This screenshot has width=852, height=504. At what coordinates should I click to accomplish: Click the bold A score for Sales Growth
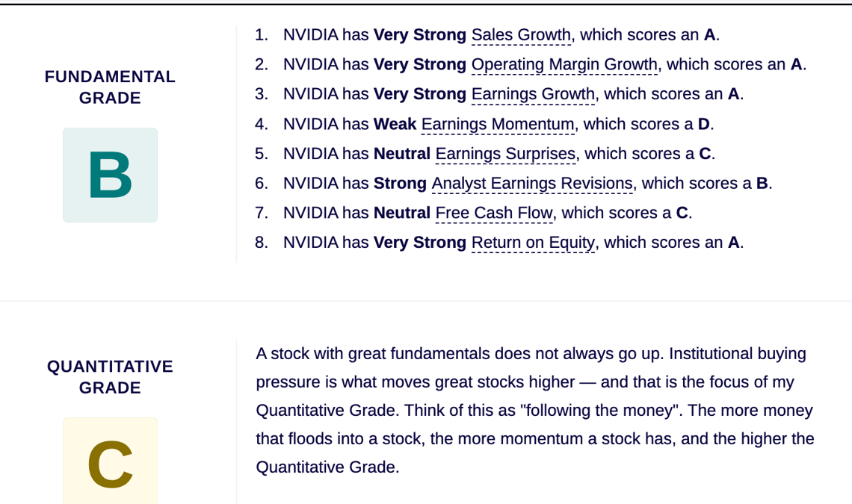[x=709, y=35]
